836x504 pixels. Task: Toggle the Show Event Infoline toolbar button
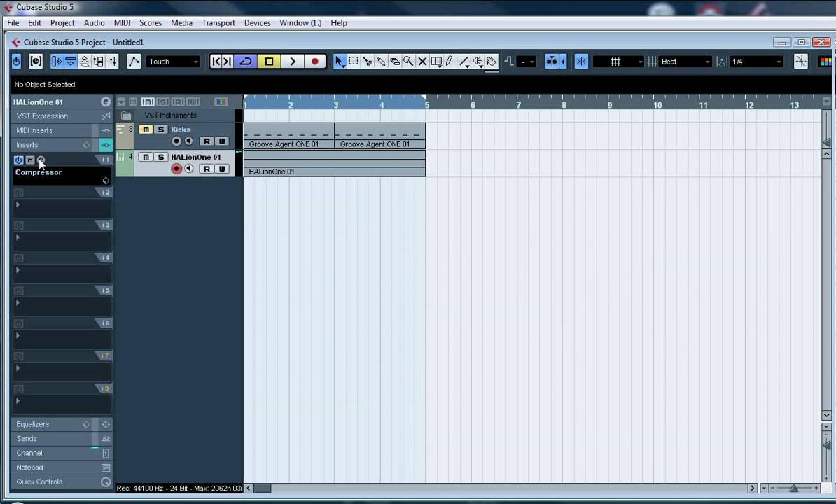click(71, 62)
